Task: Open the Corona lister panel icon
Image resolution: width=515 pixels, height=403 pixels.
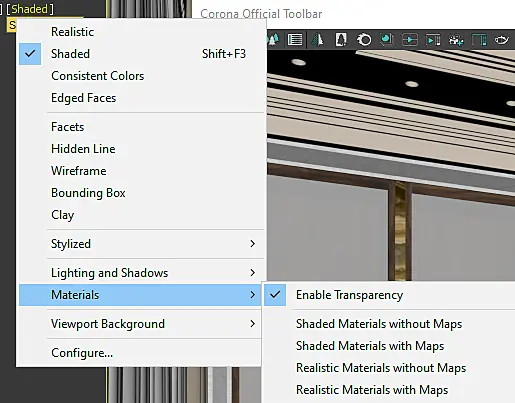Action: (295, 40)
